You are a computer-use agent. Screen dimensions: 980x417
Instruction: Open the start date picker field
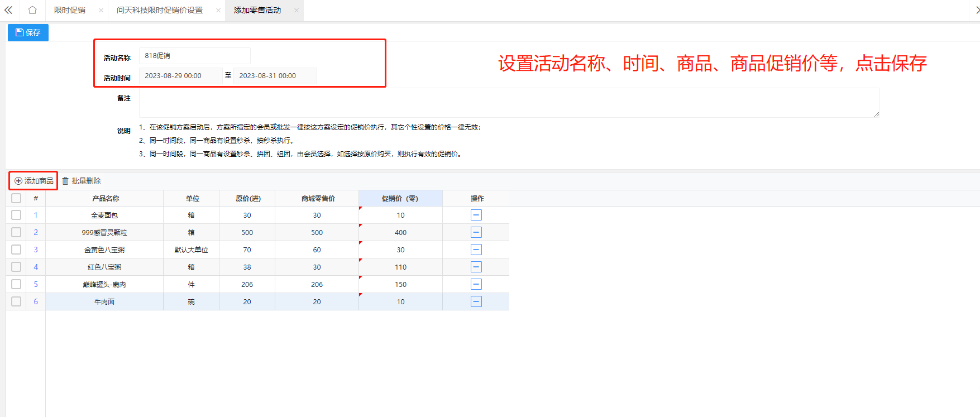(x=180, y=76)
